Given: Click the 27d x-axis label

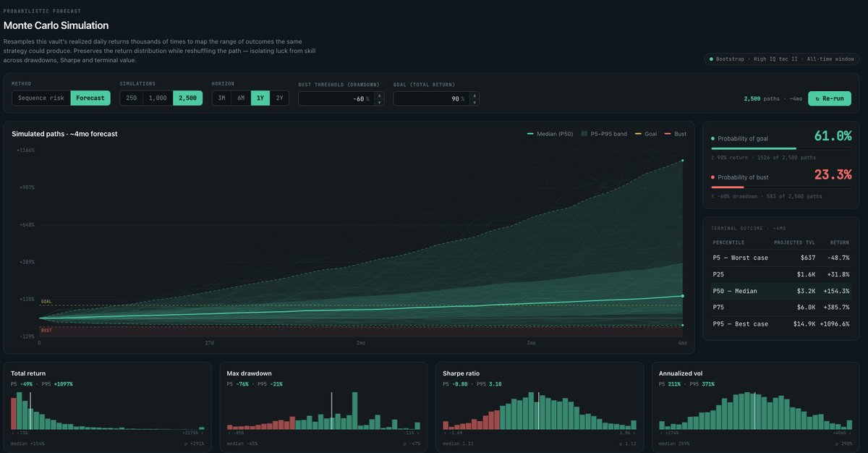Looking at the screenshot, I should click(210, 342).
